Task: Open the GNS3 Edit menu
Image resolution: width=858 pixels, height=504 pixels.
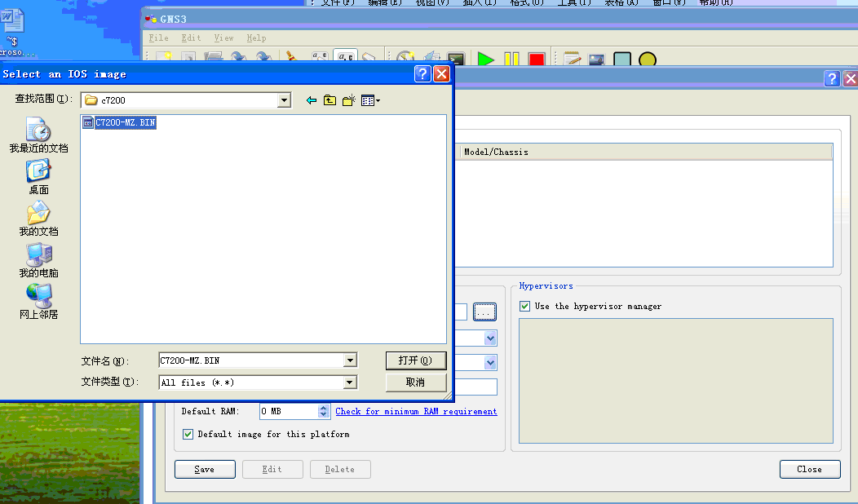Action: point(192,38)
